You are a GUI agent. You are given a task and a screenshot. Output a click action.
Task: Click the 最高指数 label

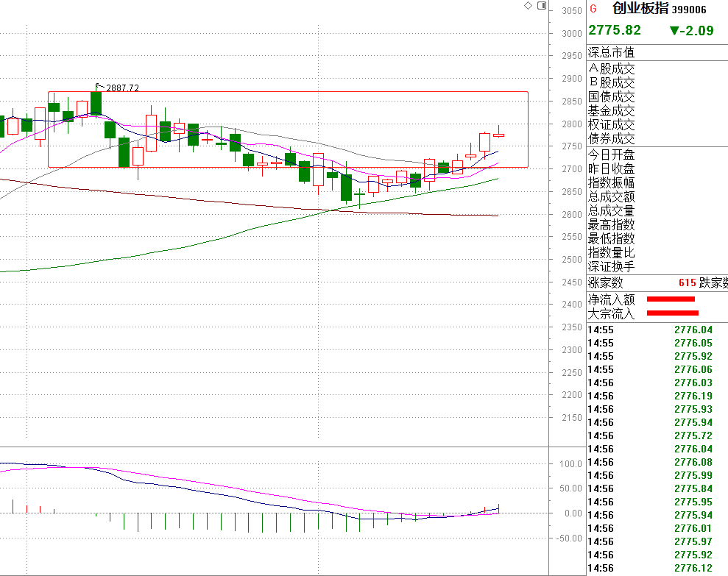pos(611,224)
